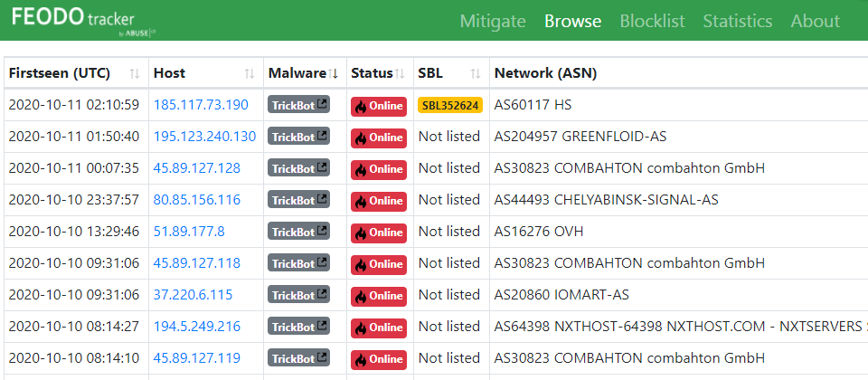The height and width of the screenshot is (380, 868).
Task: Click Online status badge for 45.89.127.128
Action: (x=379, y=169)
